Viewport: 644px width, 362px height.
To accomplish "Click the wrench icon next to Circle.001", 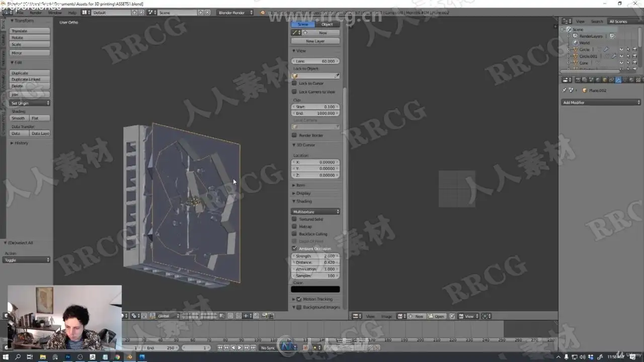I will pyautogui.click(x=614, y=56).
